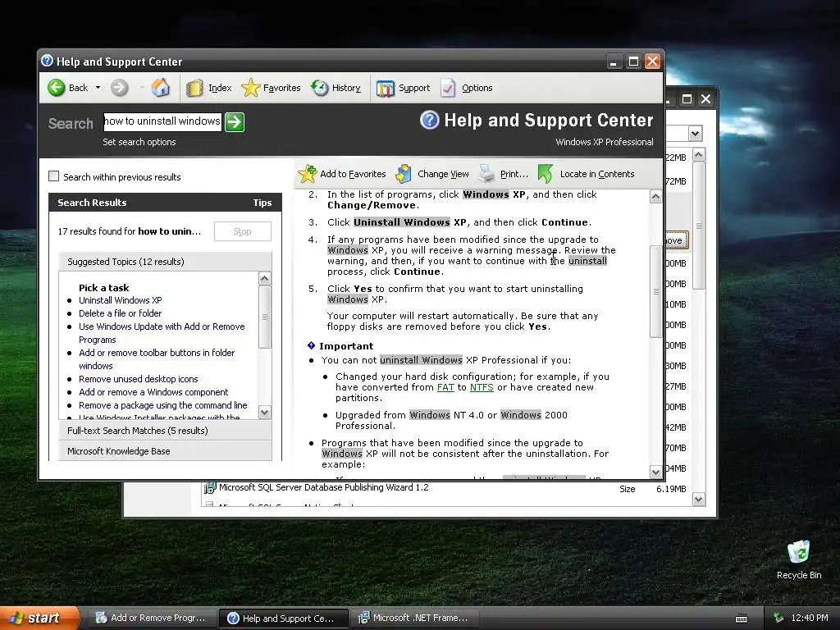This screenshot has width=840, height=630.
Task: Click the Index label in toolbar
Action: [x=220, y=88]
